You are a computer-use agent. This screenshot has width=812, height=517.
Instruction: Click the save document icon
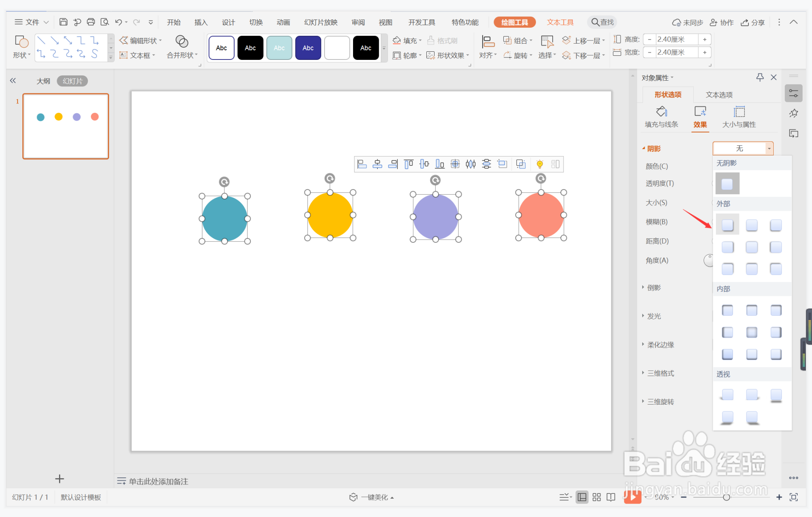coord(63,22)
